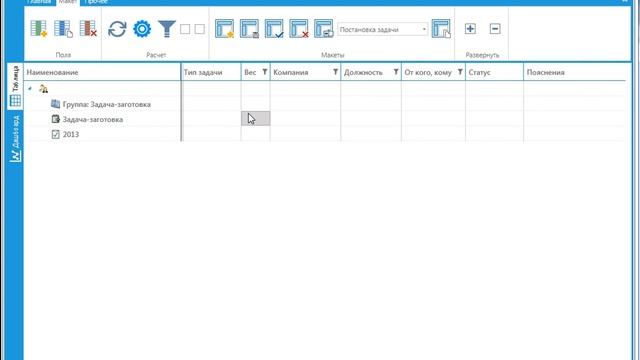Click the Компания column header text

click(x=291, y=72)
